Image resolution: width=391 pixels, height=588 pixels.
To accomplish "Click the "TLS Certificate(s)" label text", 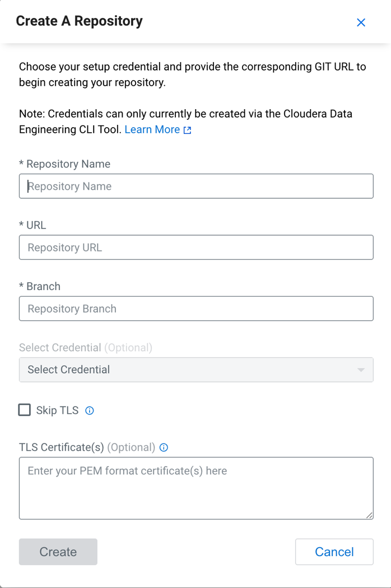I will [x=62, y=447].
